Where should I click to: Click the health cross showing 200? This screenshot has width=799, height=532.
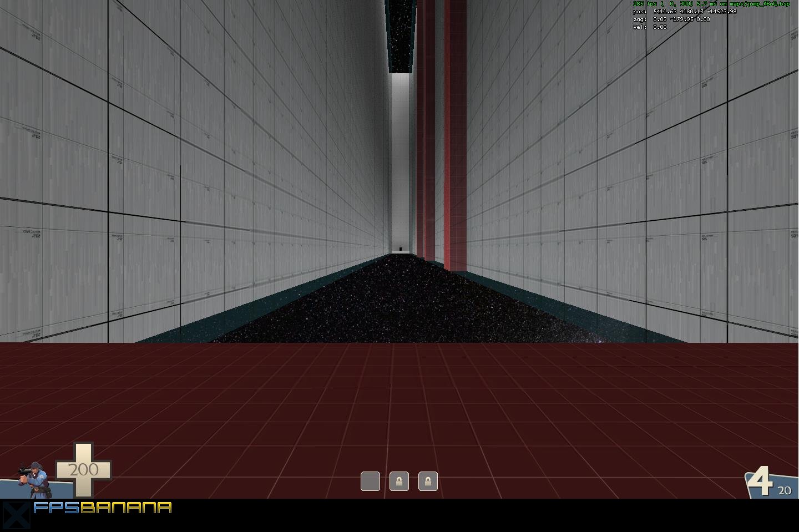(83, 470)
